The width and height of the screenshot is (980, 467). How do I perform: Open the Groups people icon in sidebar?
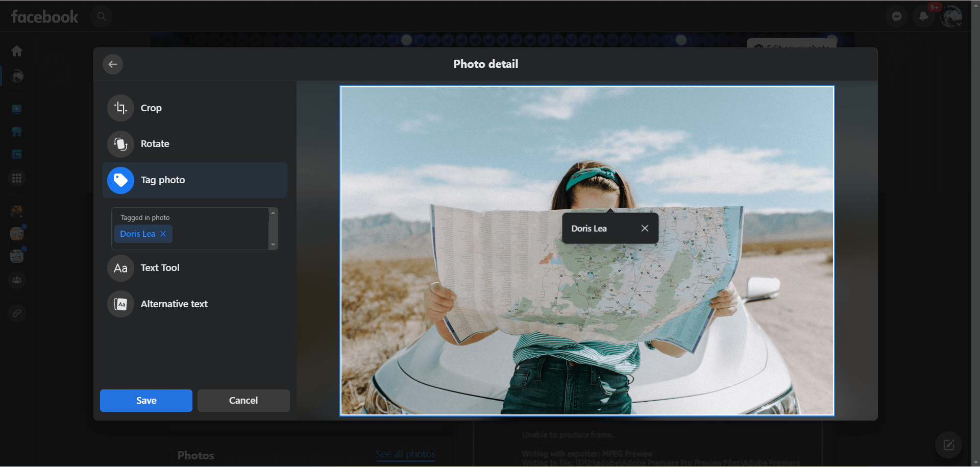pyautogui.click(x=17, y=280)
